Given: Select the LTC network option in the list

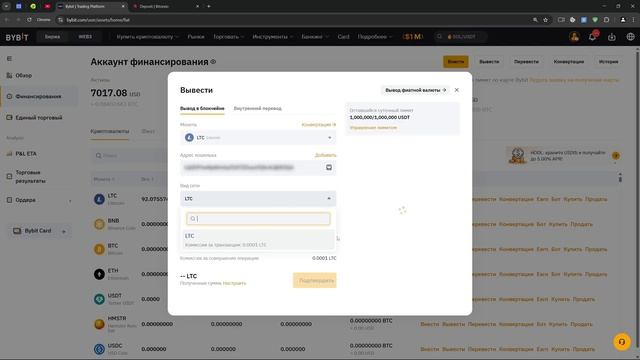Looking at the screenshot, I should pos(258,240).
